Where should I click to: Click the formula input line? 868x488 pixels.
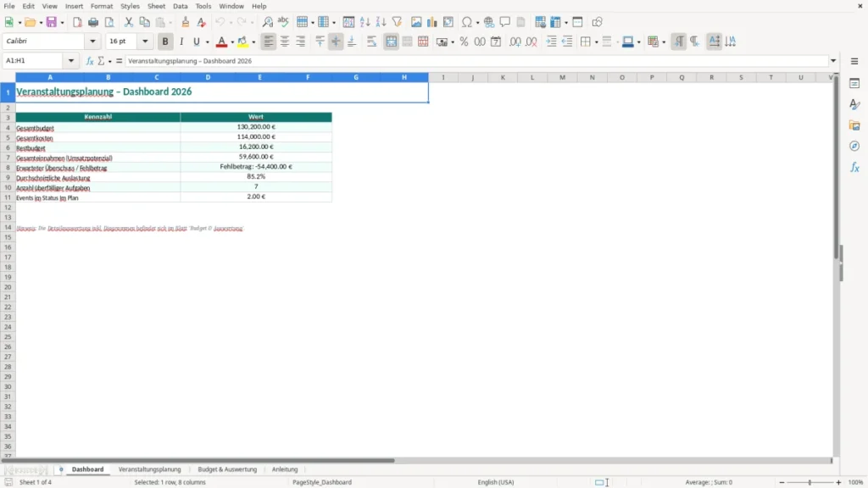[x=476, y=61]
